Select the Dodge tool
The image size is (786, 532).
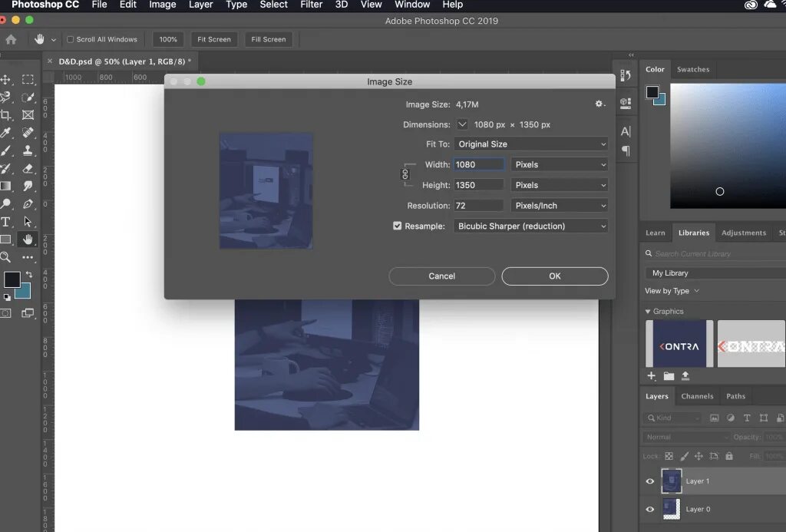click(x=5, y=203)
